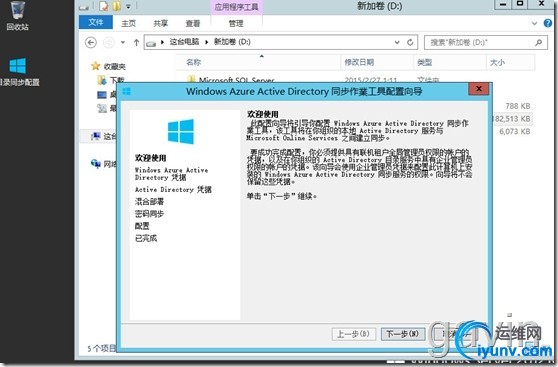Click the Network icon in navigation pane
Viewport: 558px width, 367px height.
click(x=96, y=163)
